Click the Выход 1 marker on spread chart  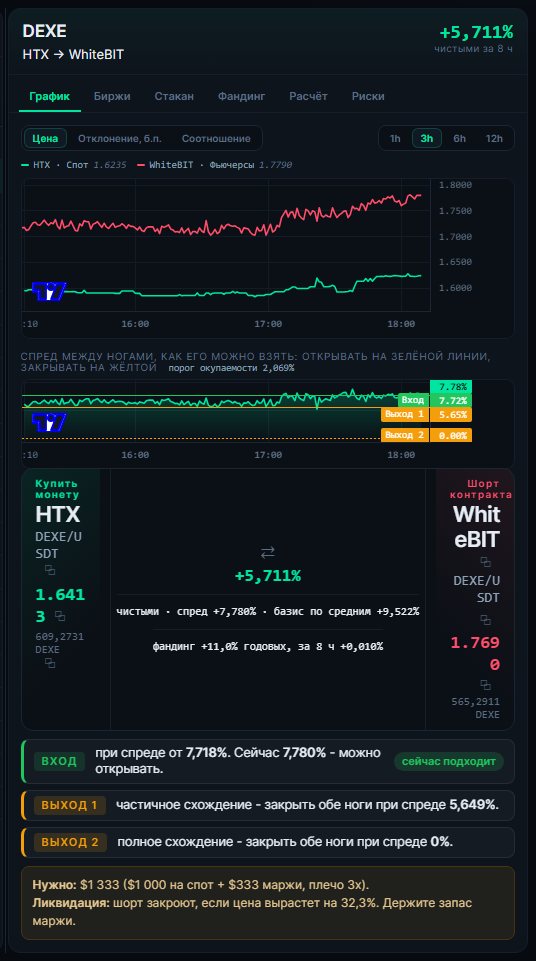tap(404, 415)
